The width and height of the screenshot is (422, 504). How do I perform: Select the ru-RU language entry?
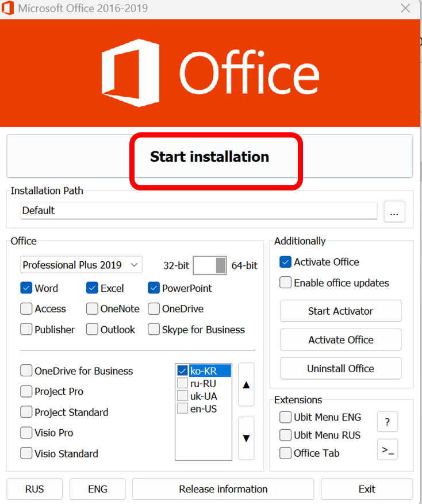pos(204,383)
